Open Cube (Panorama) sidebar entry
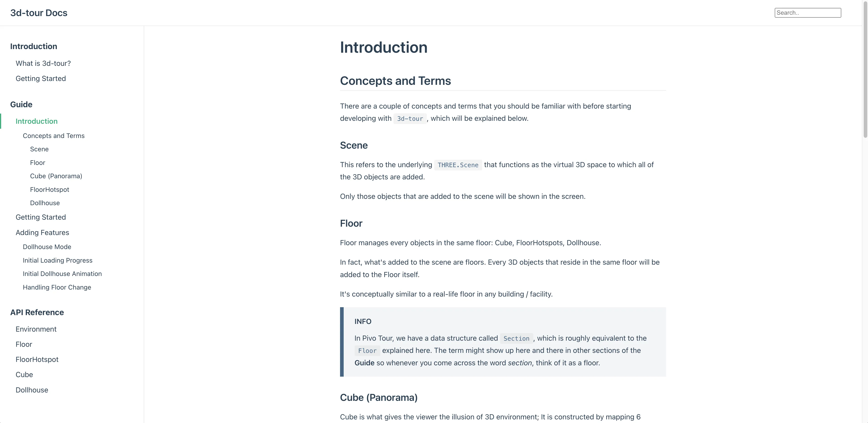Viewport: 868px width, 423px height. pyautogui.click(x=56, y=176)
